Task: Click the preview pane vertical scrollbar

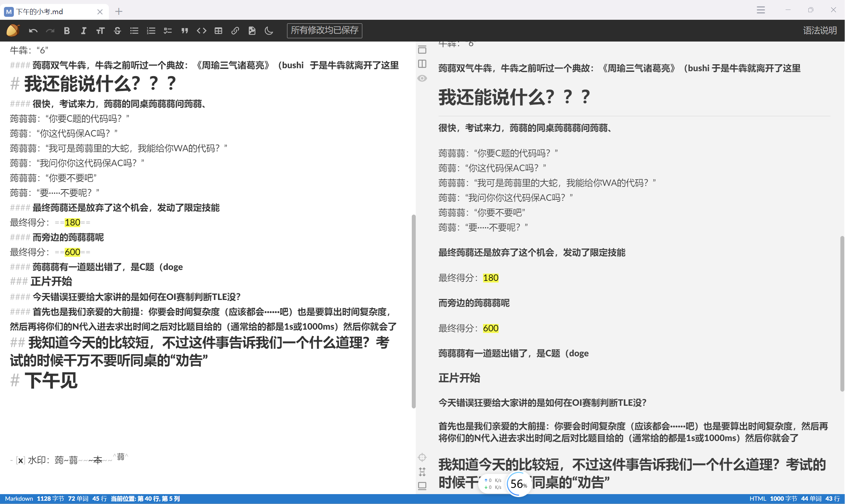Action: pyautogui.click(x=842, y=313)
